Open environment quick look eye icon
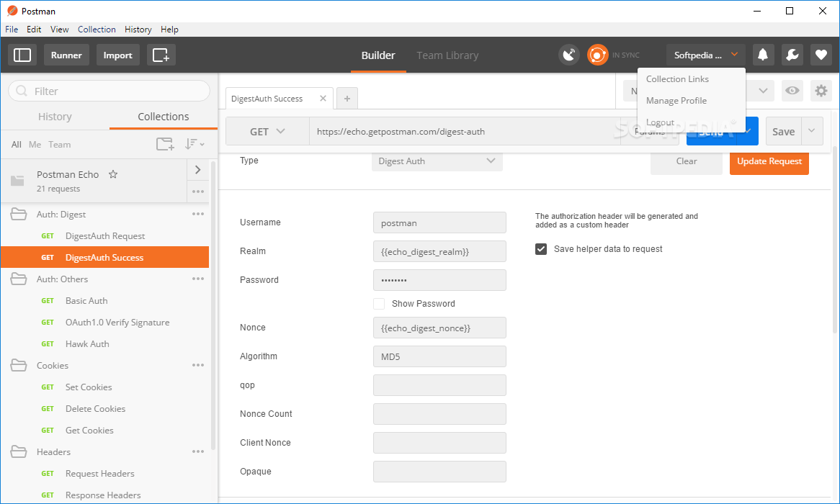 pos(792,91)
